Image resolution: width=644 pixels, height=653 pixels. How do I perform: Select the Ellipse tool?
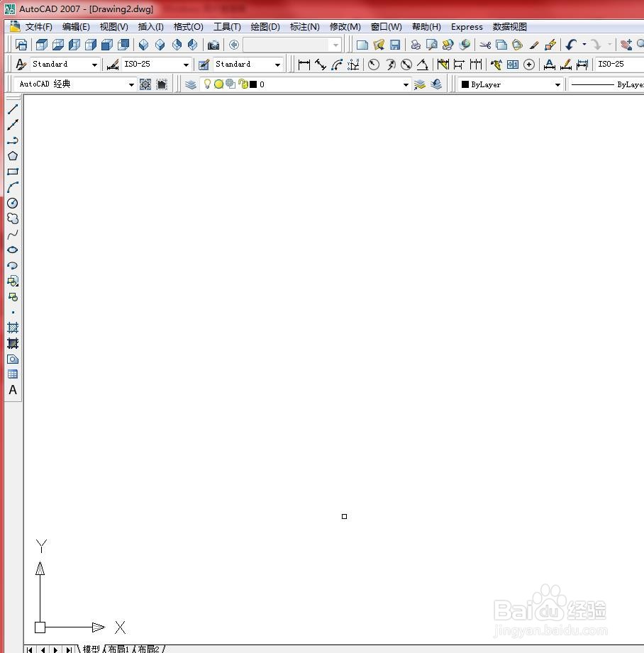click(13, 250)
